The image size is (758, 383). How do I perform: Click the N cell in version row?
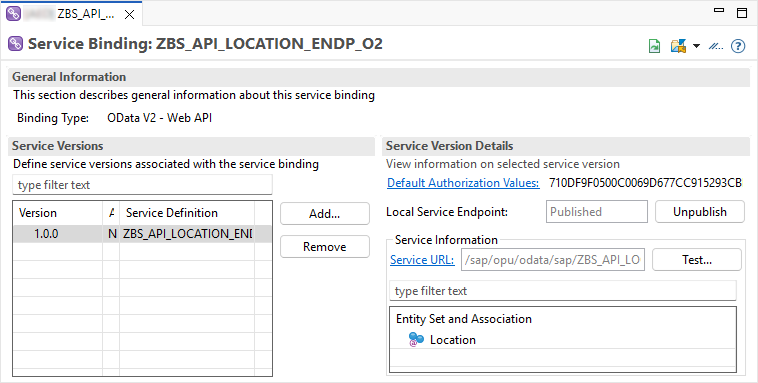point(112,234)
